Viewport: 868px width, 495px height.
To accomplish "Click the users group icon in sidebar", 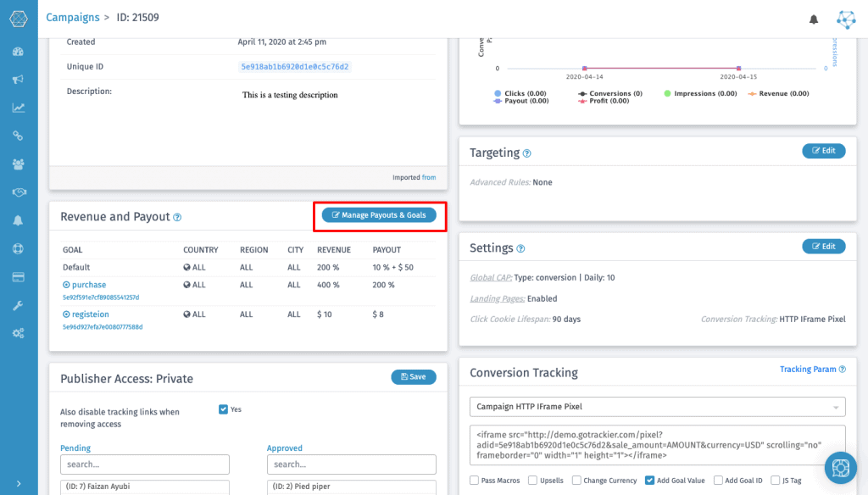I will pyautogui.click(x=18, y=164).
